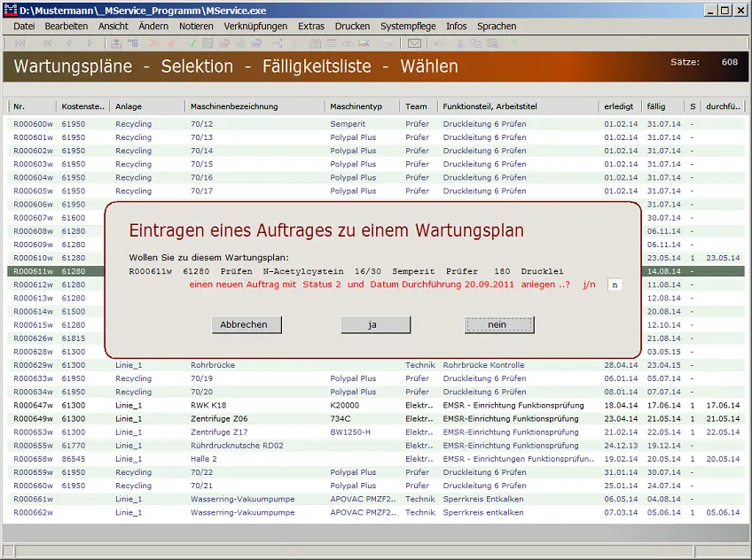This screenshot has width=752, height=560.
Task: Click the red X delete toolbar icon
Action: click(x=152, y=43)
